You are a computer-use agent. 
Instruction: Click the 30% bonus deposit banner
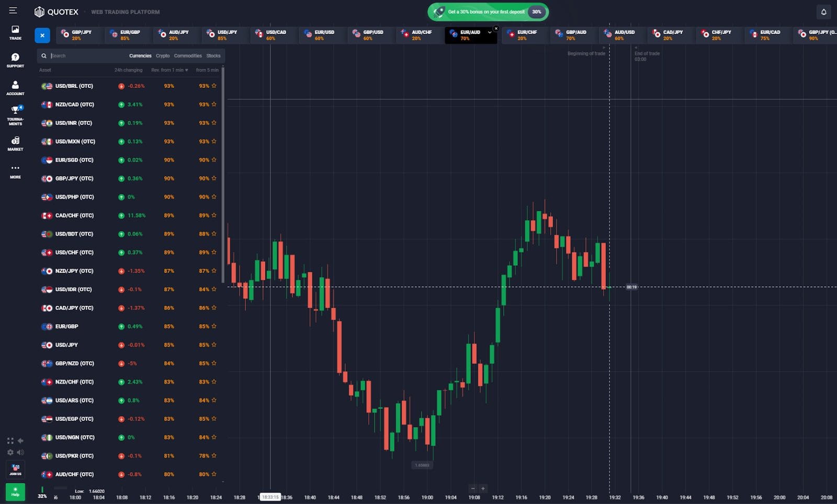pos(488,12)
